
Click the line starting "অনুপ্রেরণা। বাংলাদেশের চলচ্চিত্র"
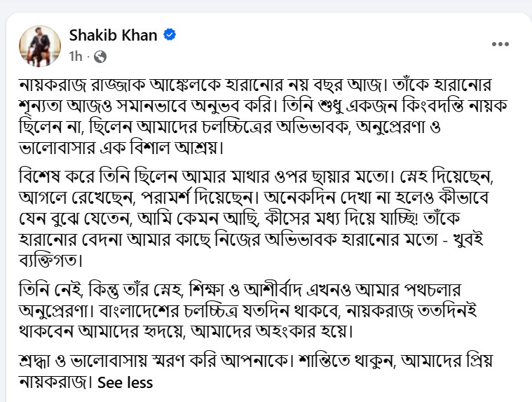pyautogui.click(x=248, y=311)
